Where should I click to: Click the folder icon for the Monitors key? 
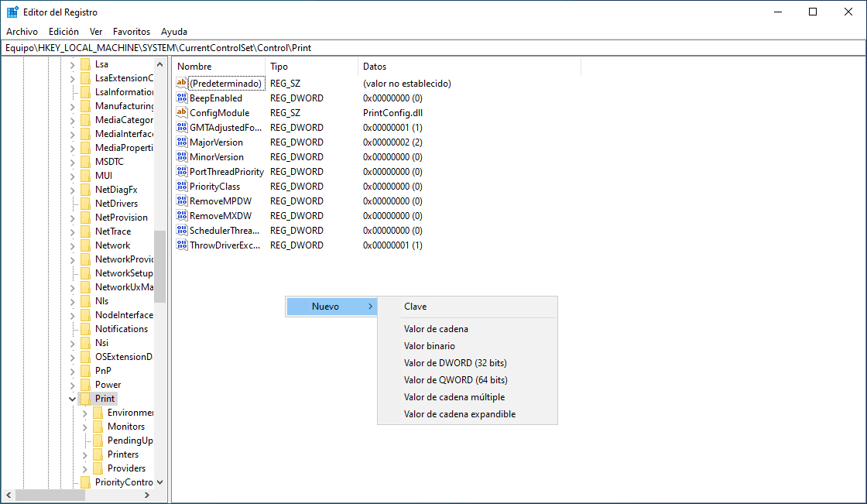click(x=98, y=426)
